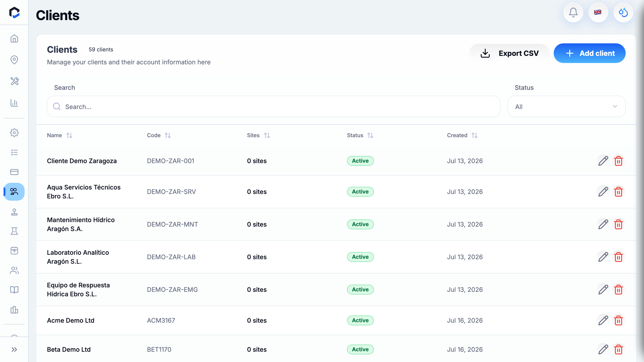Edit Laboratorio Analítico Aragón client
Screen dimensions: 644x362
point(603,257)
